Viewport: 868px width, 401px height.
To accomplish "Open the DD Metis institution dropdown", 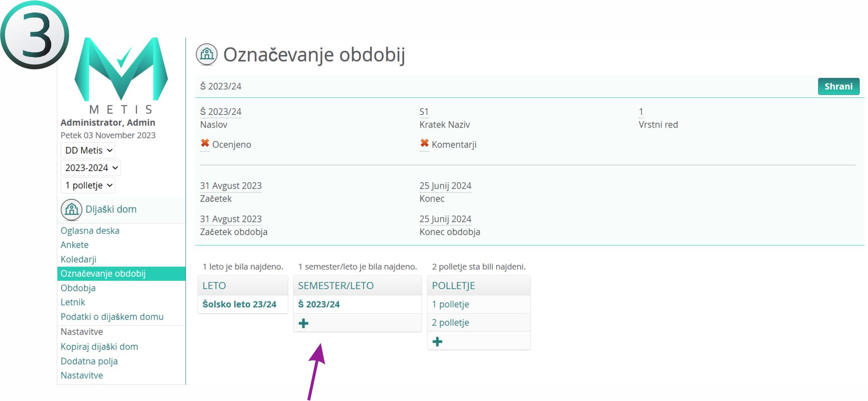I will (x=88, y=151).
